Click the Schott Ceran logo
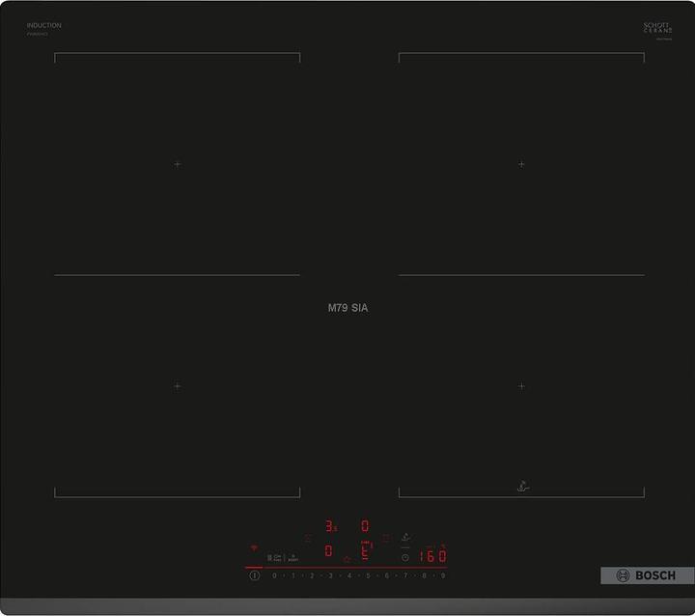695x616 pixels. [x=657, y=28]
